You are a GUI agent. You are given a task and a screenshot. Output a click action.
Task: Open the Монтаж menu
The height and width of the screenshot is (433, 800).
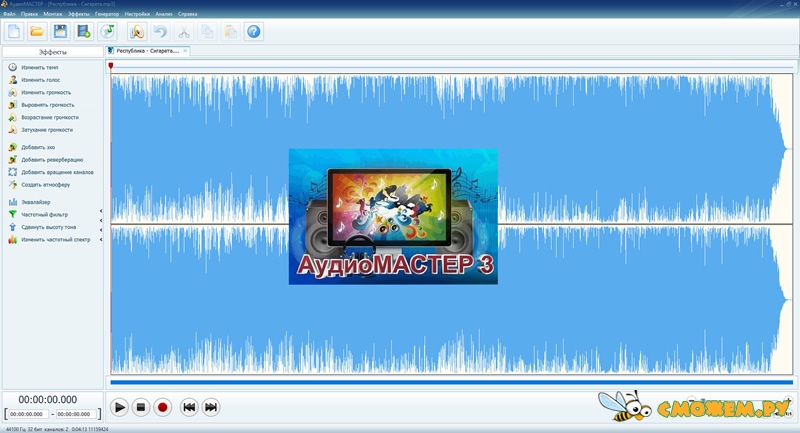click(x=53, y=14)
